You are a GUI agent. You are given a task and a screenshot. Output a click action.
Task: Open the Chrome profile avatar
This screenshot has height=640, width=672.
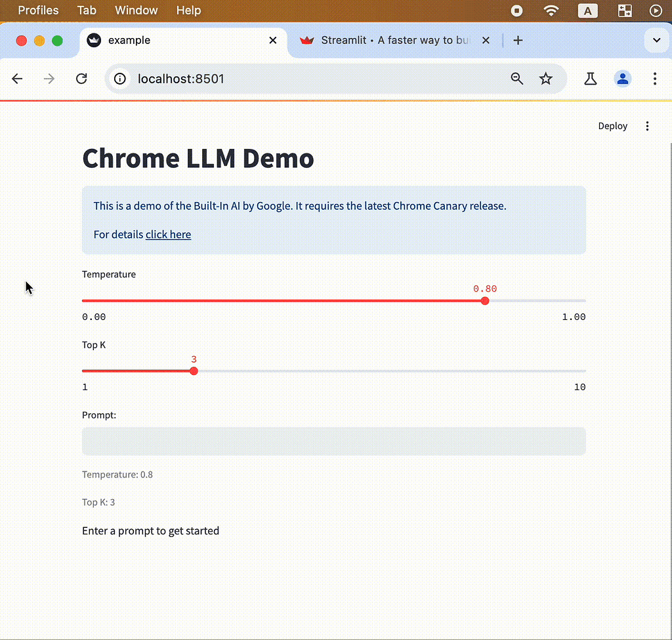tap(622, 79)
